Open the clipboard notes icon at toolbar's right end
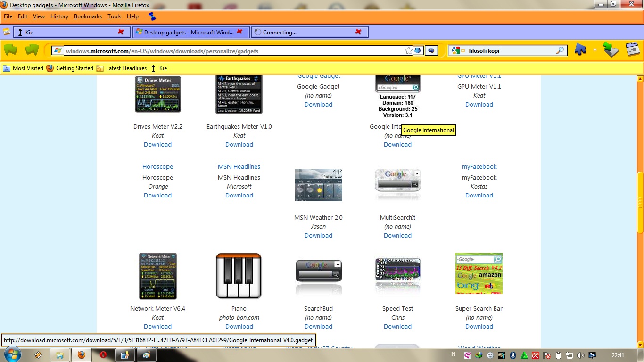This screenshot has width=644, height=362. (633, 49)
